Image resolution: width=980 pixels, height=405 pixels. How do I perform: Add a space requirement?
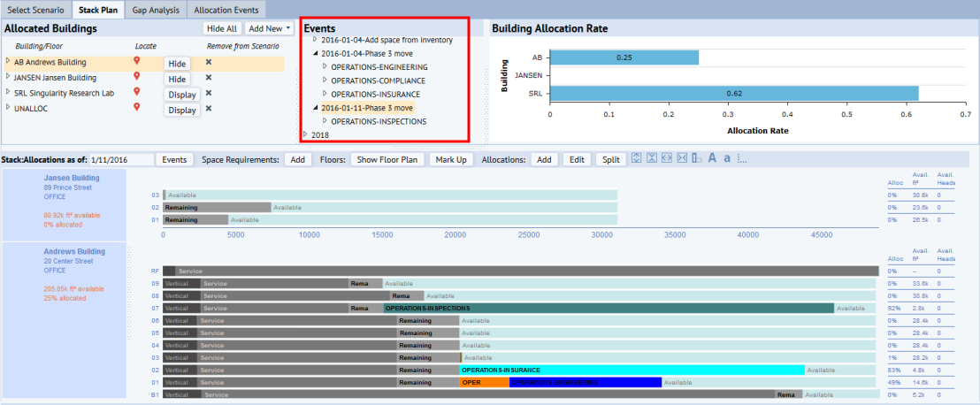tap(297, 159)
